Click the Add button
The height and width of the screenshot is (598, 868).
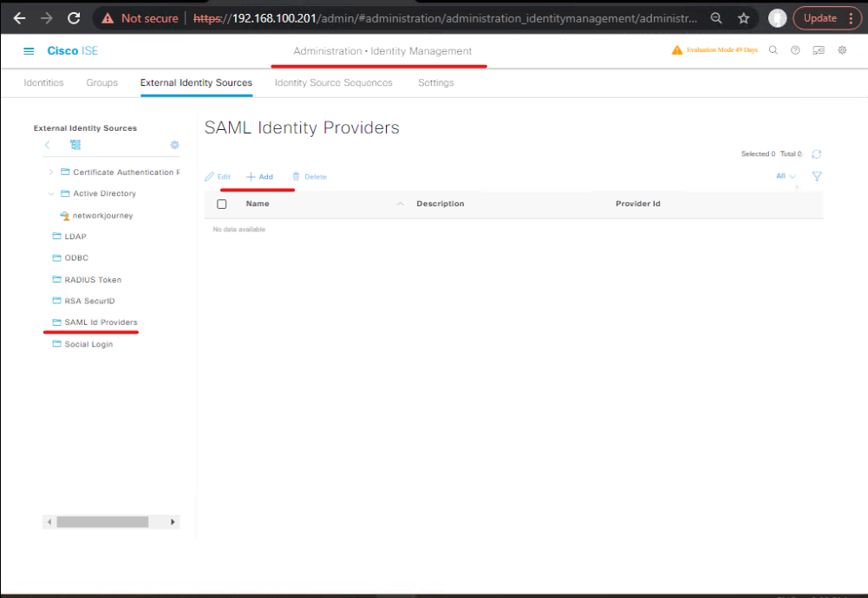259,177
